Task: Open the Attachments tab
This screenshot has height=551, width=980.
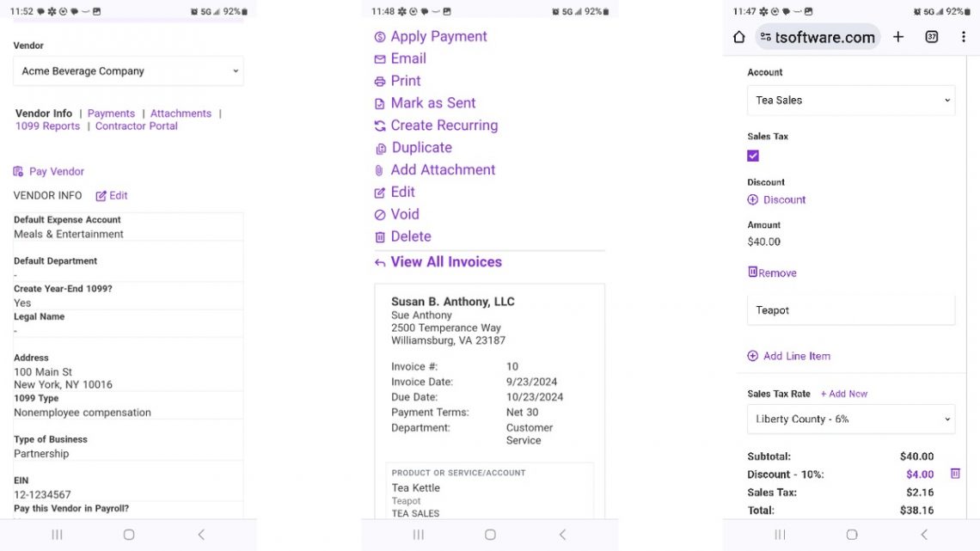Action: [181, 113]
